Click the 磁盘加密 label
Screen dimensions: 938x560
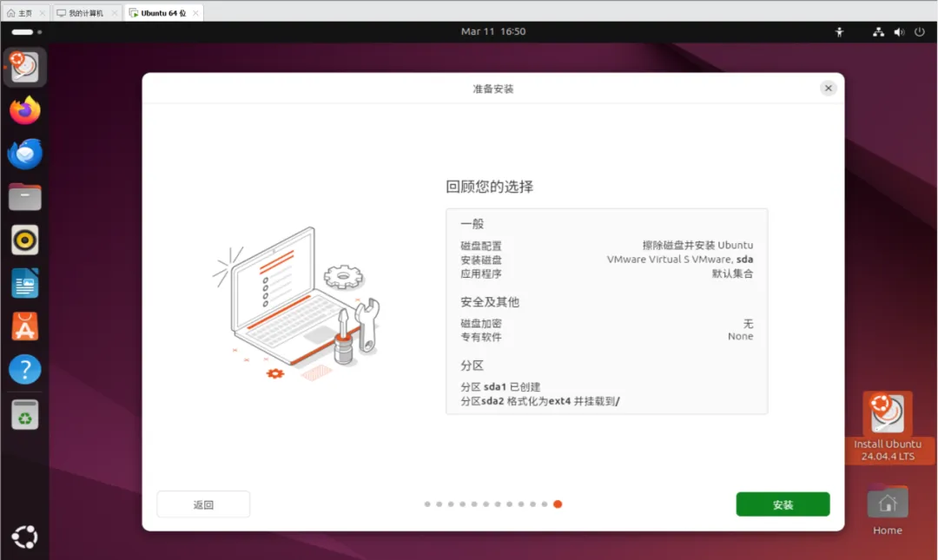481,323
